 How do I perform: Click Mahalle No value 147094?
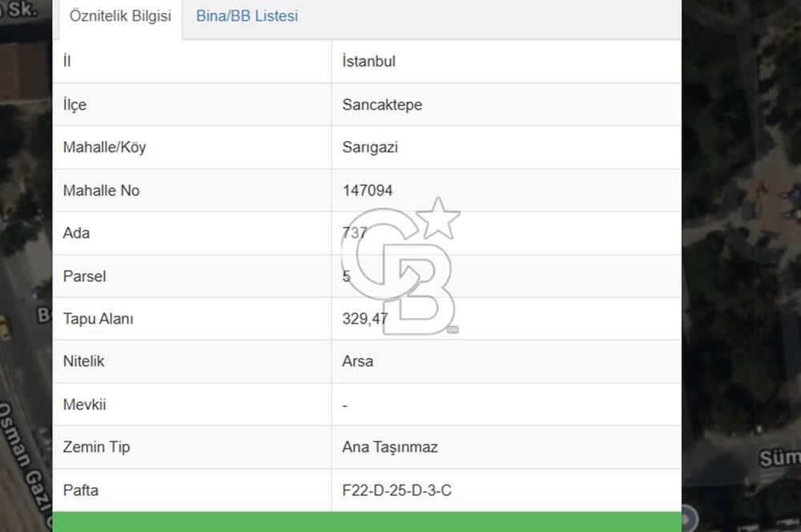pos(368,191)
